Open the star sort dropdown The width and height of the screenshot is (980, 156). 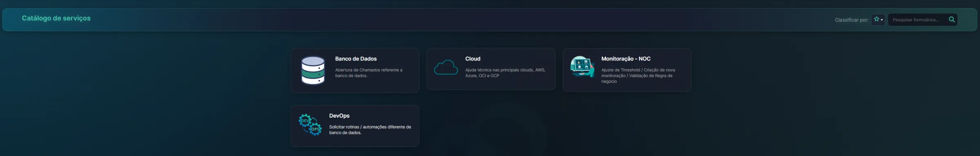878,20
